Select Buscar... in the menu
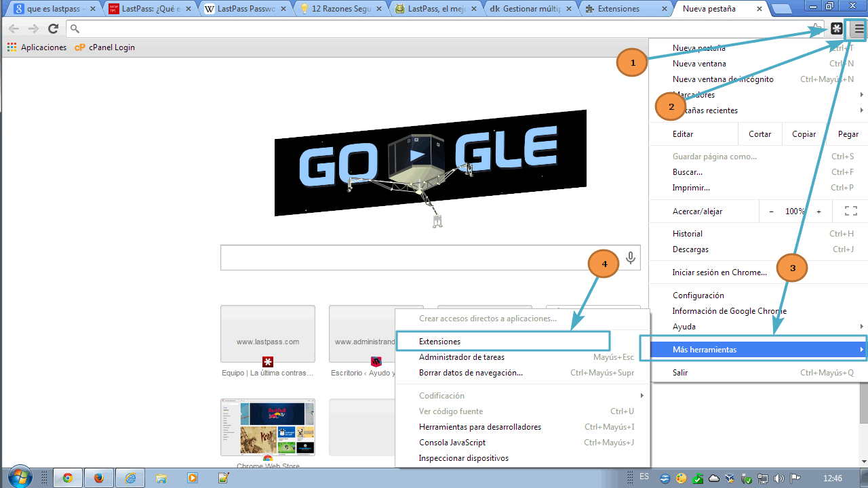 pyautogui.click(x=758, y=172)
